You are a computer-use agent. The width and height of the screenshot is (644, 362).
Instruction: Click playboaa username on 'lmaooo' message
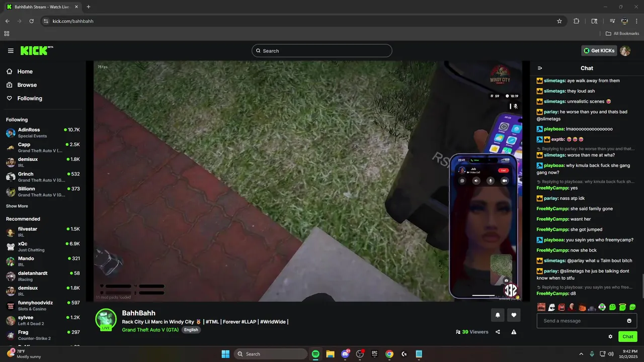pyautogui.click(x=554, y=129)
